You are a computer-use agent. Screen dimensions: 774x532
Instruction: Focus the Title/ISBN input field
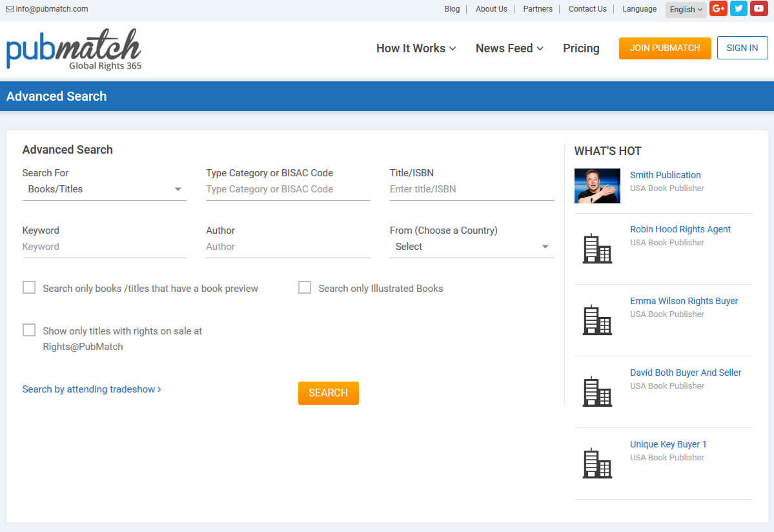(472, 190)
